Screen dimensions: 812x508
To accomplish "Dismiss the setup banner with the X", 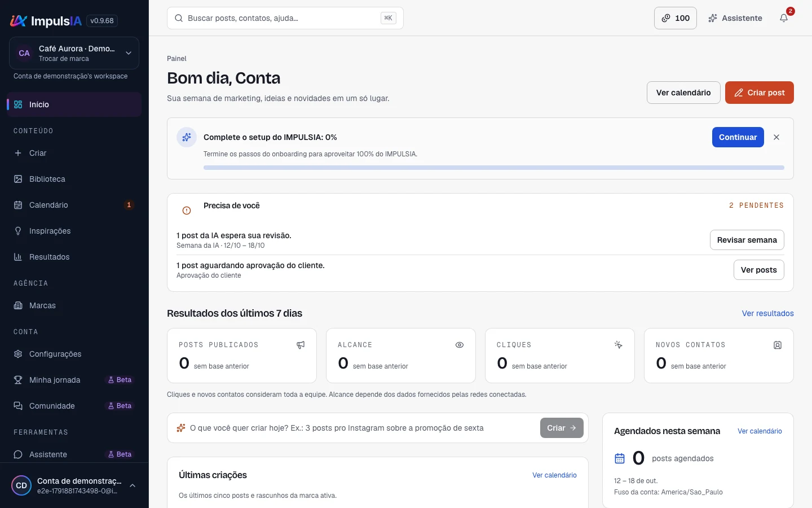I will pyautogui.click(x=776, y=137).
